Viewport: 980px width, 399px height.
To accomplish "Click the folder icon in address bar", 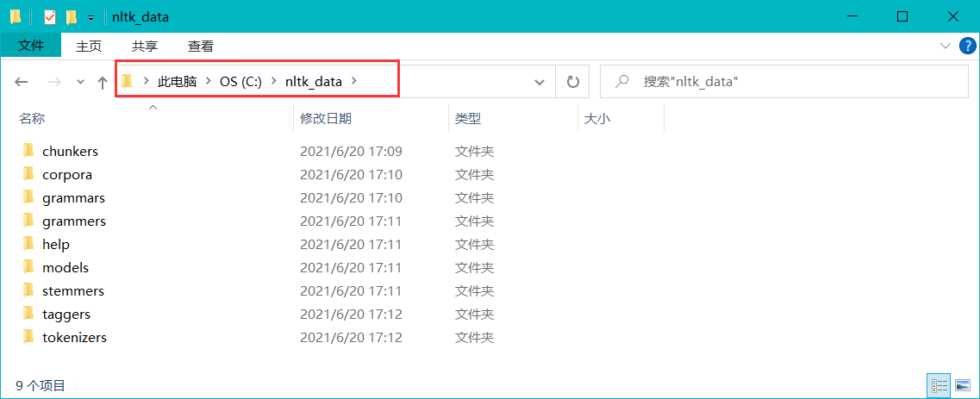I will point(128,81).
